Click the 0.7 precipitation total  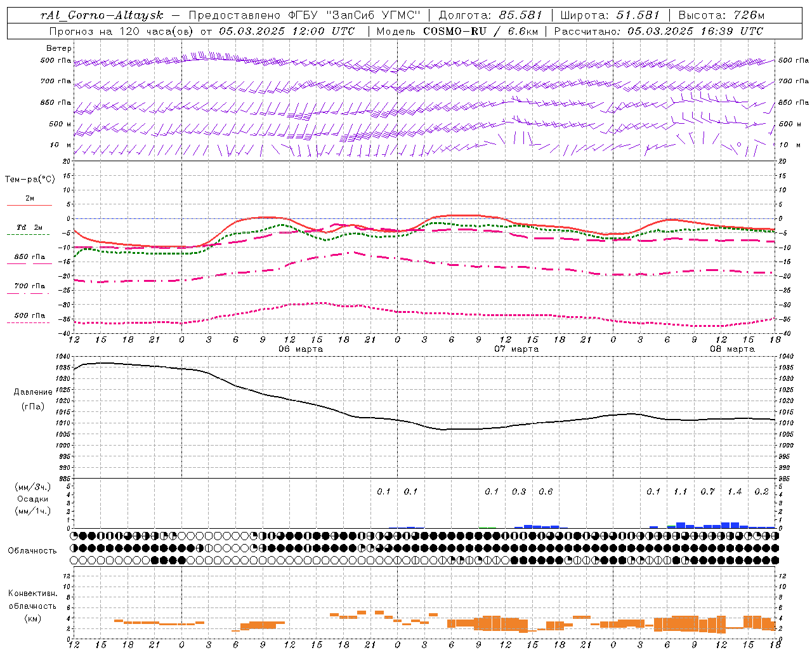[707, 491]
